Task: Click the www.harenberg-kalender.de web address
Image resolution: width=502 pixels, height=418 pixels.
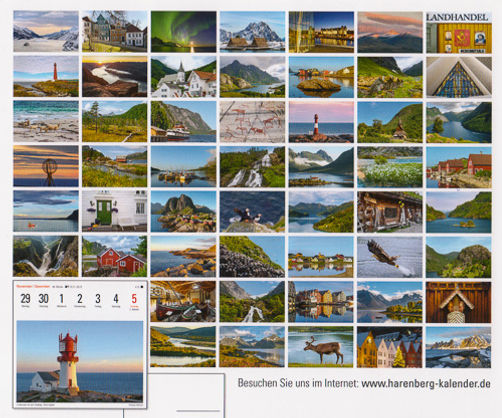Action: (x=426, y=384)
